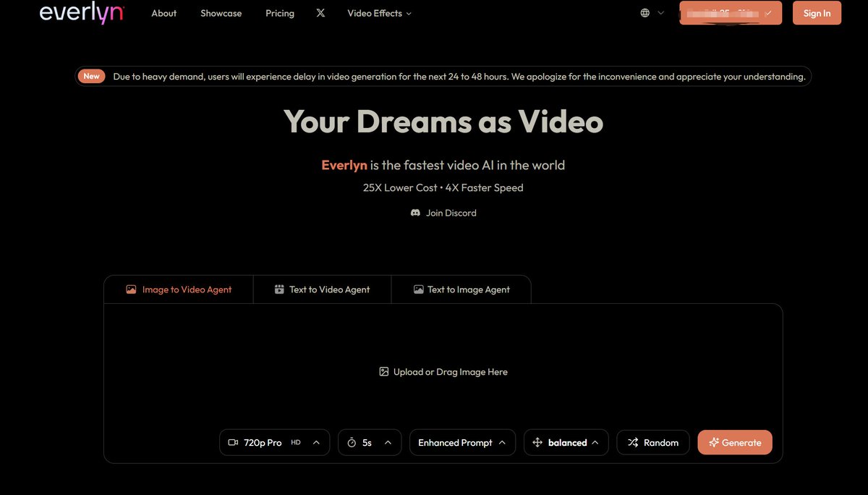Click the New badge in announcement banner
The height and width of the screenshot is (495, 868).
coord(92,76)
